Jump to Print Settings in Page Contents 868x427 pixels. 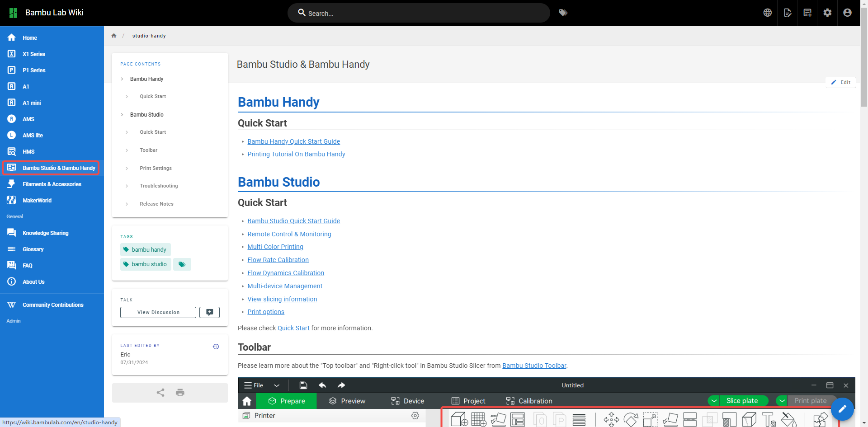coord(156,168)
